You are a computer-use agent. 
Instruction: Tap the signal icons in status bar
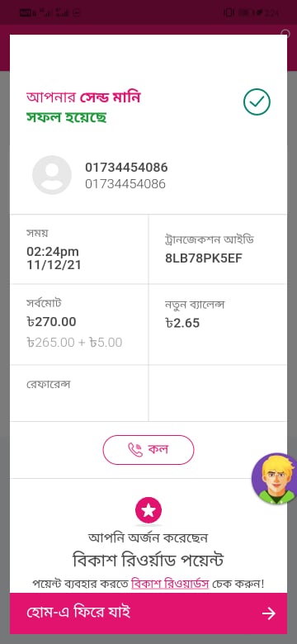(53, 12)
